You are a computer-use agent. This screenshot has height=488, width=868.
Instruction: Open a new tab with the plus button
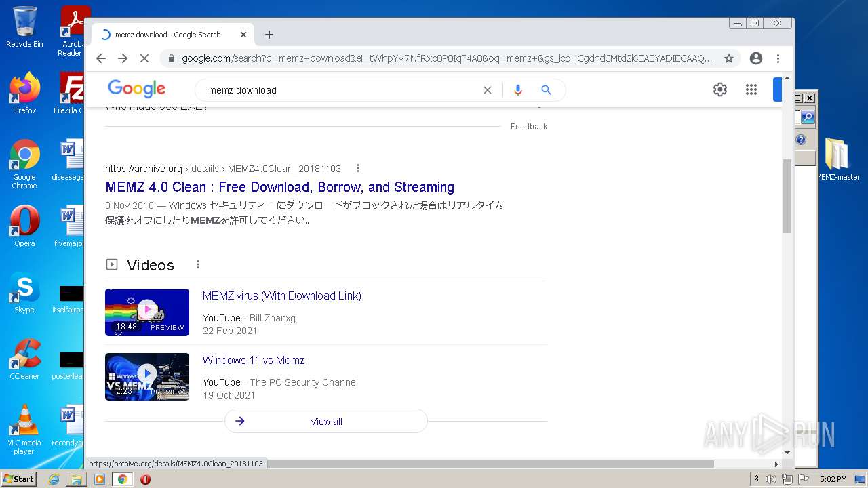[x=269, y=35]
